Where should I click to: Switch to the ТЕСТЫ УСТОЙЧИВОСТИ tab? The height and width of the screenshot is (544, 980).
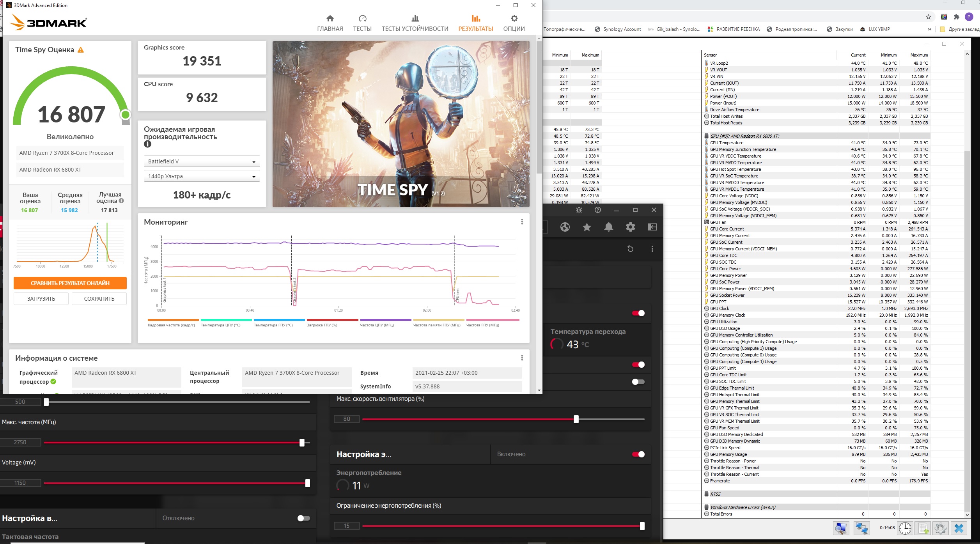click(x=415, y=23)
